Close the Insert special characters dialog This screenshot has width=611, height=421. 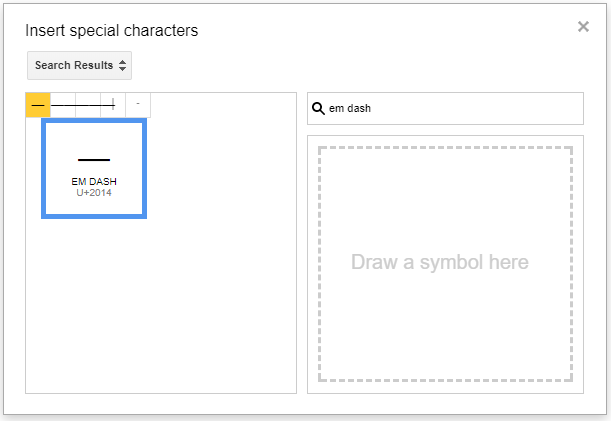click(583, 27)
